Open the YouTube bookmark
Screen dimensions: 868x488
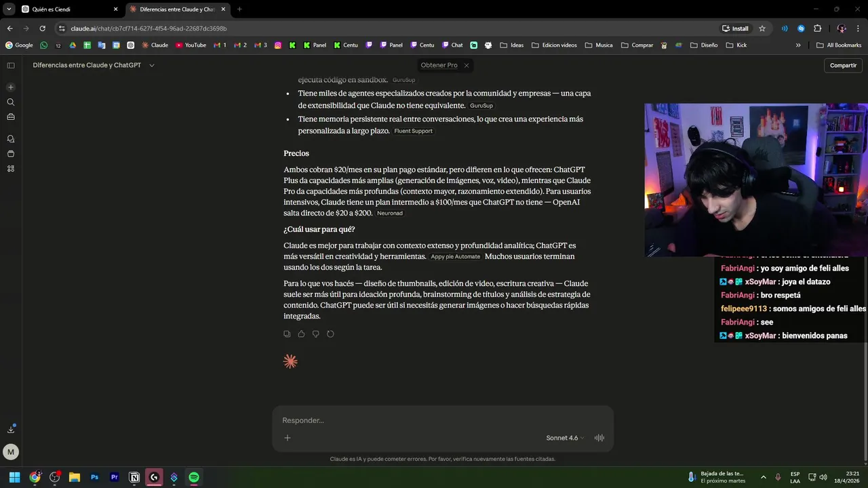191,45
